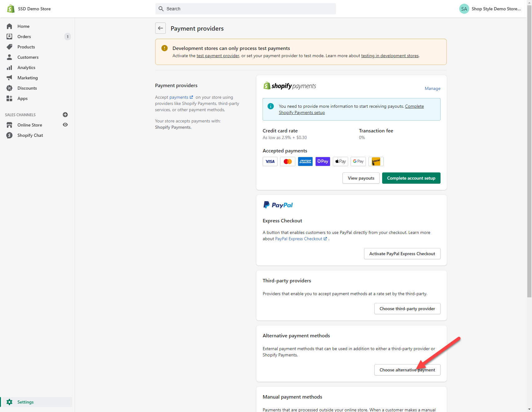Click the View payouts button
532x412 pixels.
point(361,178)
